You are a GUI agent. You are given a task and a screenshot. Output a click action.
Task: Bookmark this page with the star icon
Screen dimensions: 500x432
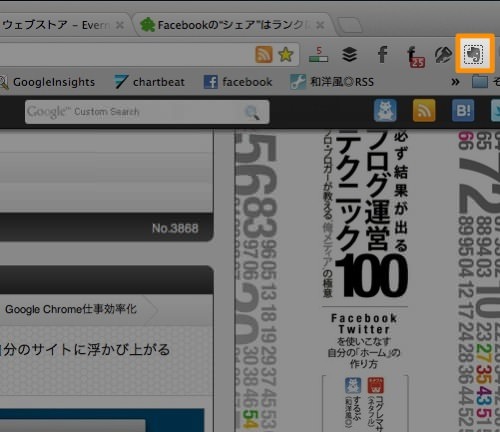click(286, 54)
